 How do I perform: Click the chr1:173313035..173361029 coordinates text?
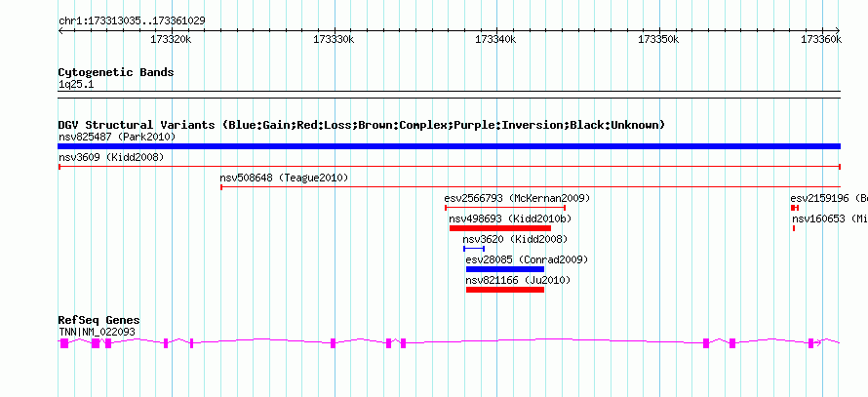pos(132,20)
